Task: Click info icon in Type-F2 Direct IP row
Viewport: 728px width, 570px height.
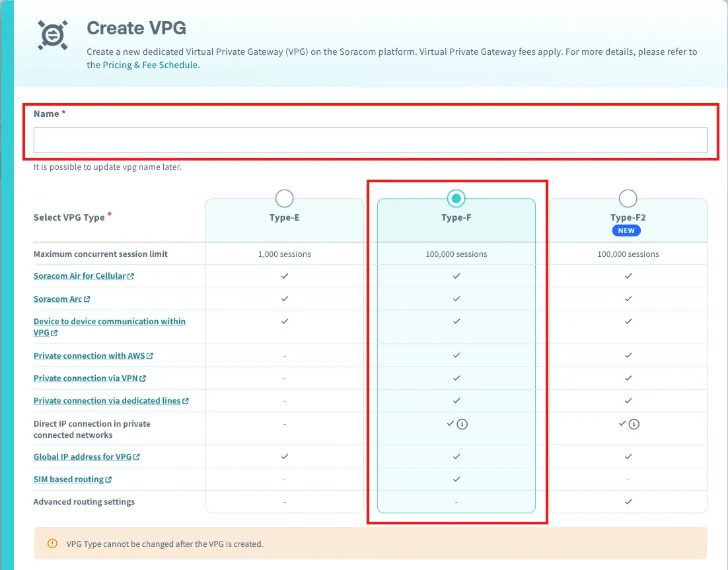Action: pos(634,424)
